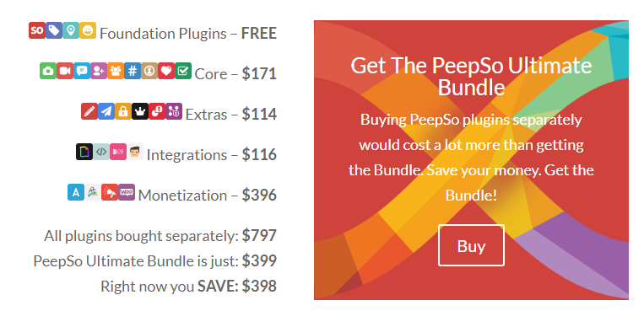This screenshot has width=644, height=311.
Task: Click the red video camera plugin icon
Action: [65, 71]
